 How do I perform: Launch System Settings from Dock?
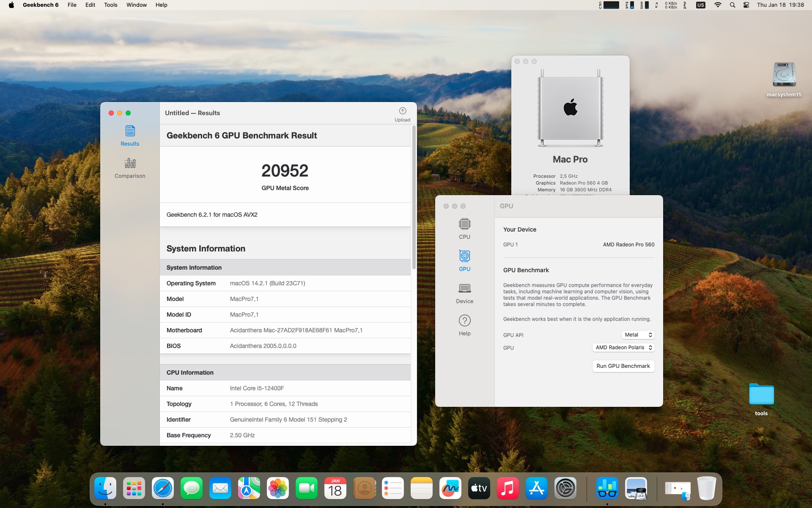pos(565,488)
